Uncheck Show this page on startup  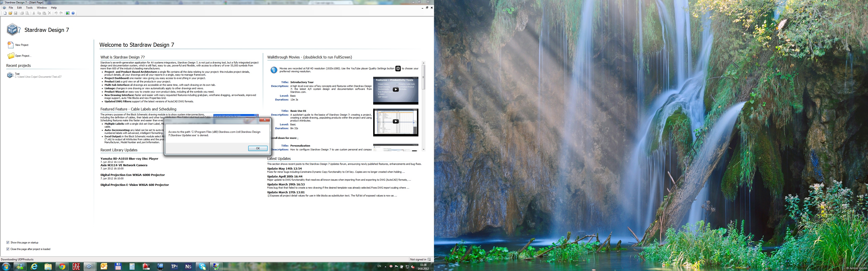pyautogui.click(x=8, y=242)
